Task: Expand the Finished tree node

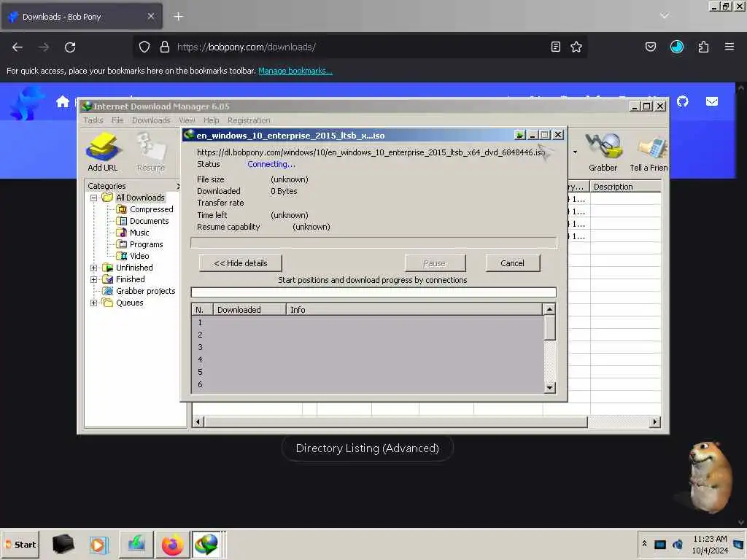Action: coord(94,279)
